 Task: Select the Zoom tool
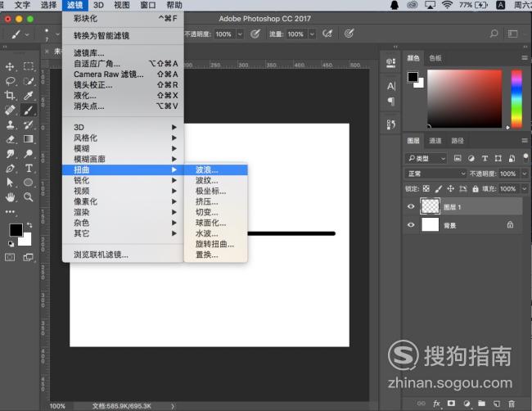pos(28,197)
